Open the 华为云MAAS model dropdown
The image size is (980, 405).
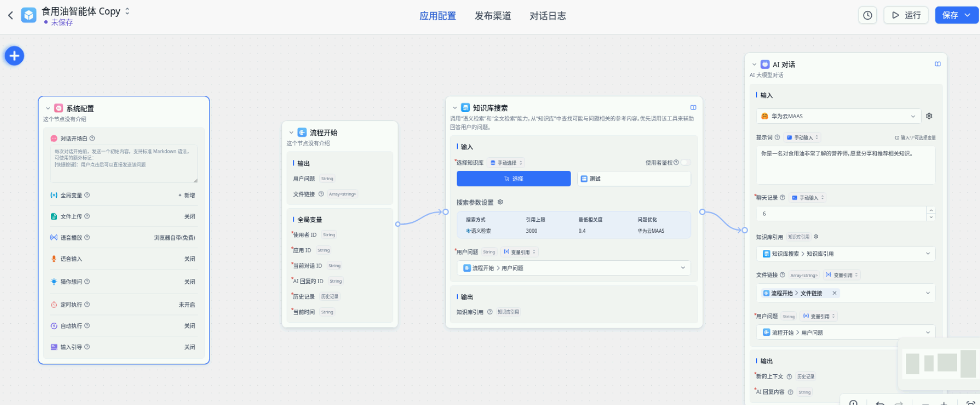(x=839, y=116)
